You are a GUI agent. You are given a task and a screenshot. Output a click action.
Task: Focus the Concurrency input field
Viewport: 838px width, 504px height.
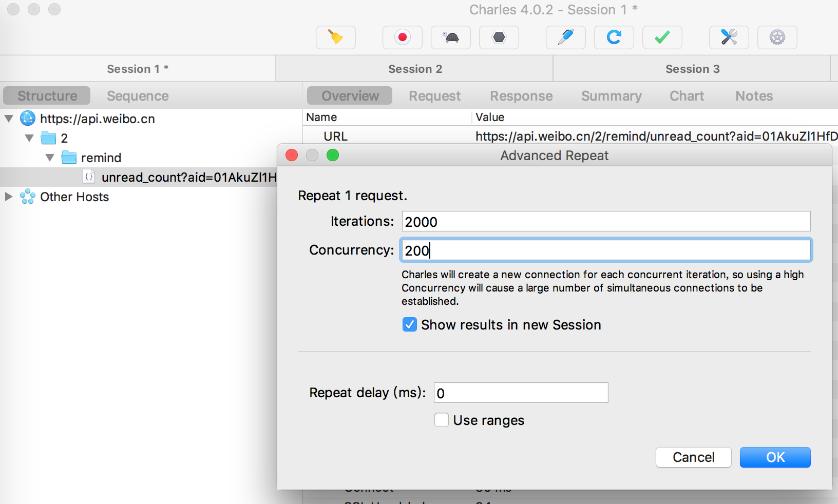606,250
